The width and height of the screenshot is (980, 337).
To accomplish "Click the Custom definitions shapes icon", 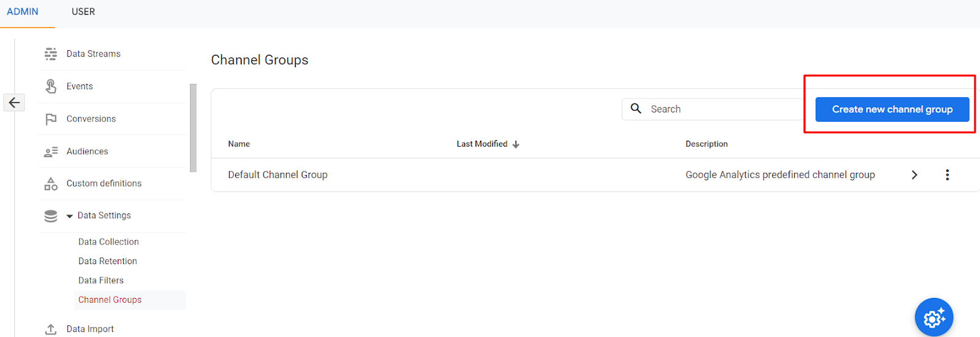I will pos(51,183).
